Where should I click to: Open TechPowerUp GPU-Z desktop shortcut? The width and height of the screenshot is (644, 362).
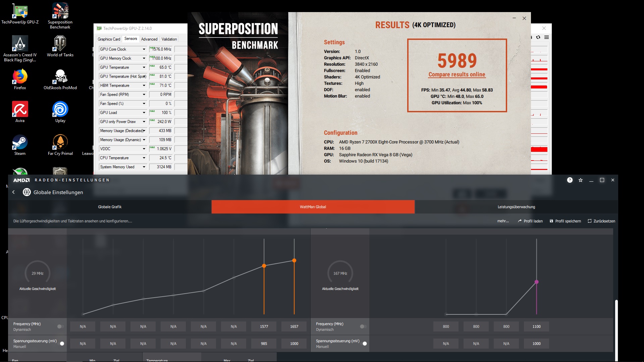[x=20, y=14]
